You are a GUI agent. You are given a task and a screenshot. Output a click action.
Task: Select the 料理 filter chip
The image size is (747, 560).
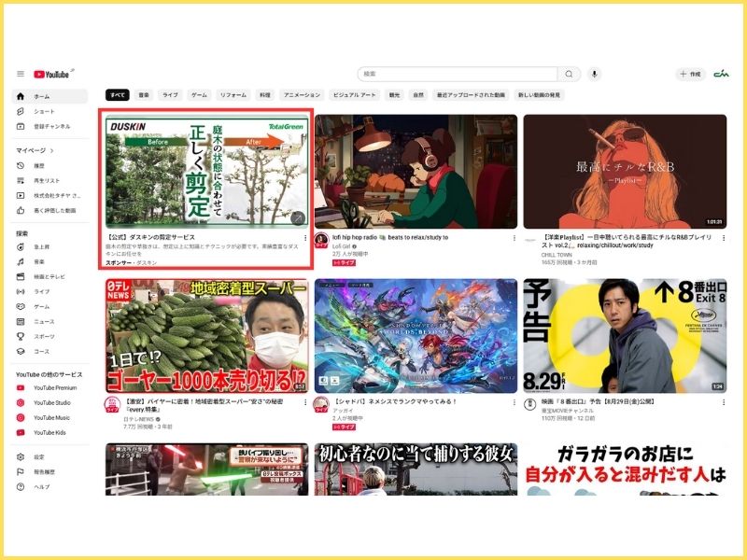[x=265, y=95]
